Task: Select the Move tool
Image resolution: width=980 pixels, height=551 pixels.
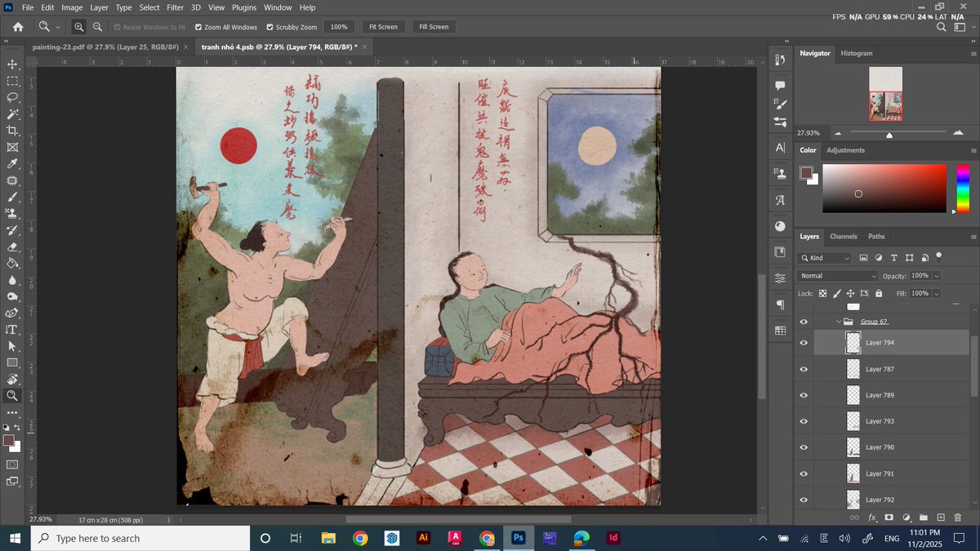Action: [x=12, y=64]
